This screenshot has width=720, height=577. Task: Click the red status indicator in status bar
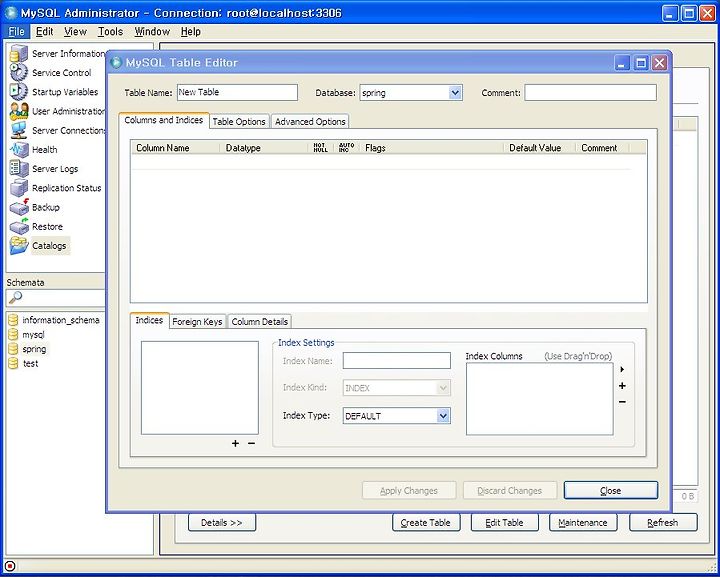pyautogui.click(x=10, y=566)
